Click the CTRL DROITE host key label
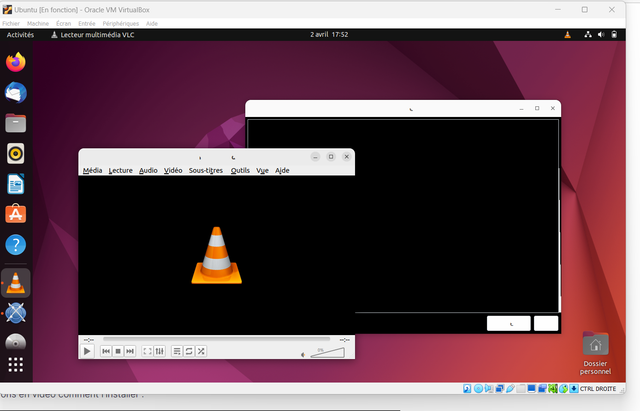 point(598,389)
